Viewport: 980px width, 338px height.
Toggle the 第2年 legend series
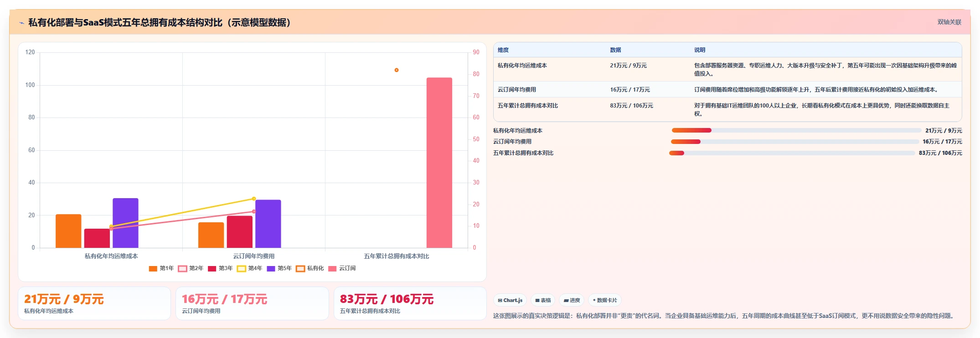[x=191, y=268]
